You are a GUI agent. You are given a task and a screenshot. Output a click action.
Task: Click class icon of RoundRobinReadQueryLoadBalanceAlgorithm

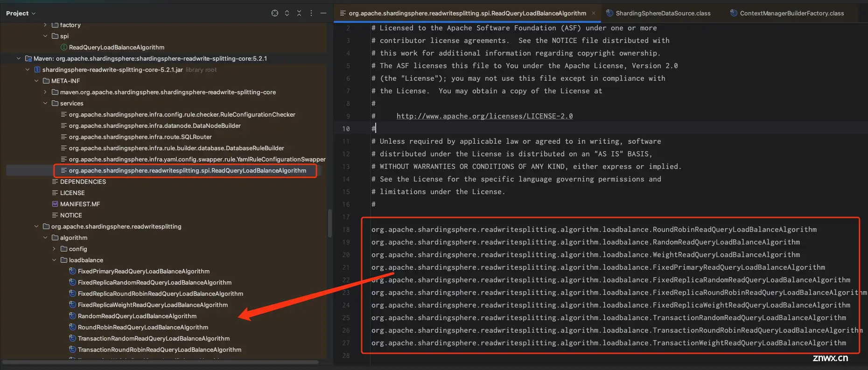[72, 327]
